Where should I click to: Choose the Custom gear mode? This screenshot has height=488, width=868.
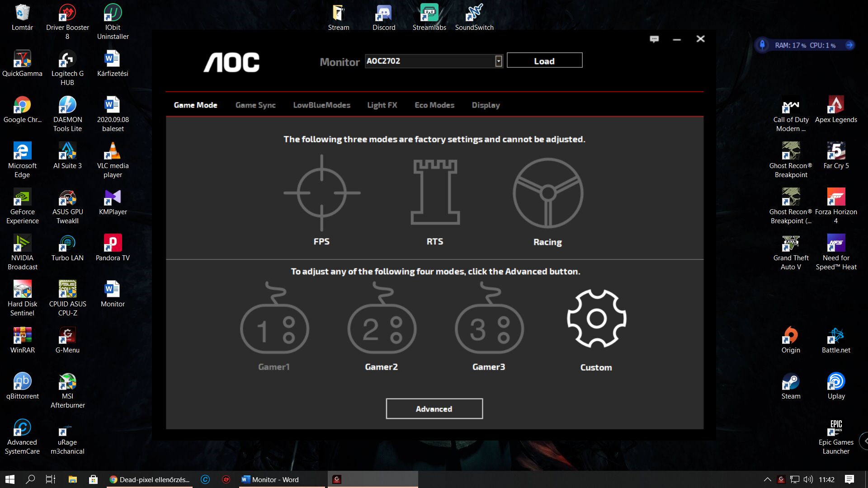[x=596, y=319]
